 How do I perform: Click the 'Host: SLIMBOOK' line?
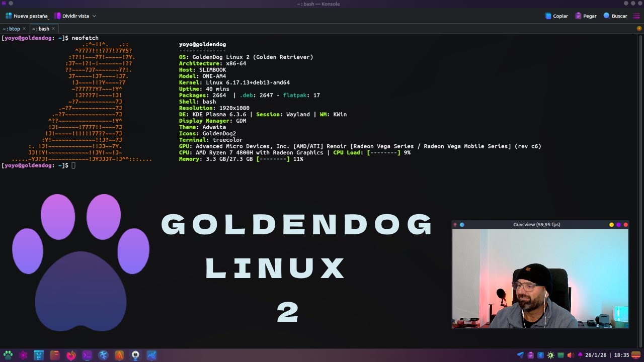pos(203,70)
